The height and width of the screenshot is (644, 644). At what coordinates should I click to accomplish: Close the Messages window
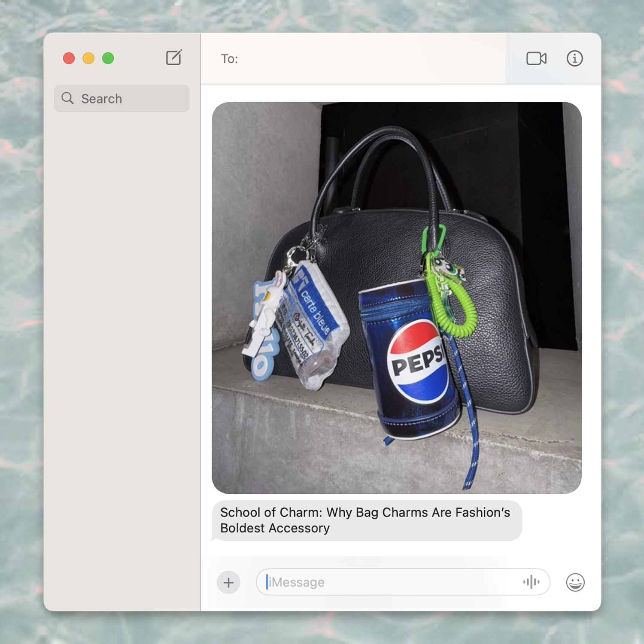tap(69, 58)
